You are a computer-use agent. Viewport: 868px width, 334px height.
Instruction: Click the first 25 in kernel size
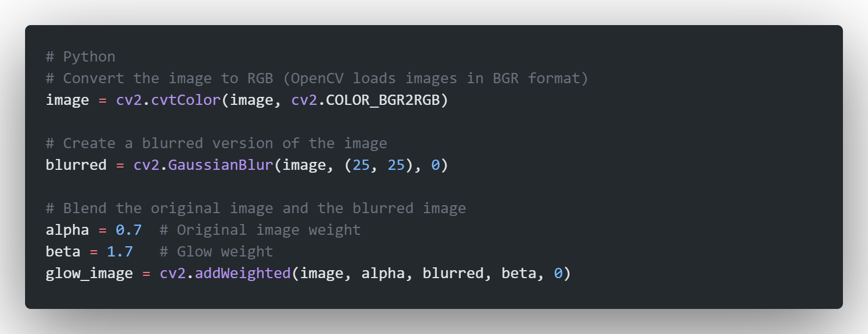pyautogui.click(x=361, y=165)
